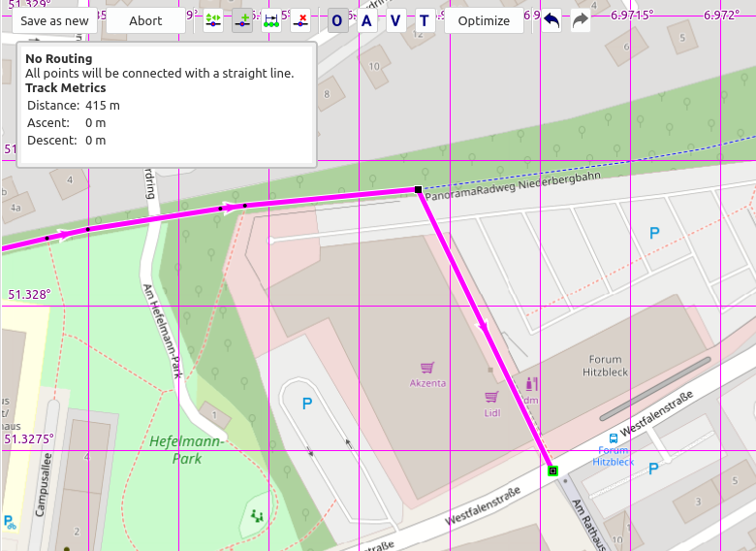Enable the O (no routing) mode
Image resolution: width=756 pixels, height=551 pixels.
337,20
